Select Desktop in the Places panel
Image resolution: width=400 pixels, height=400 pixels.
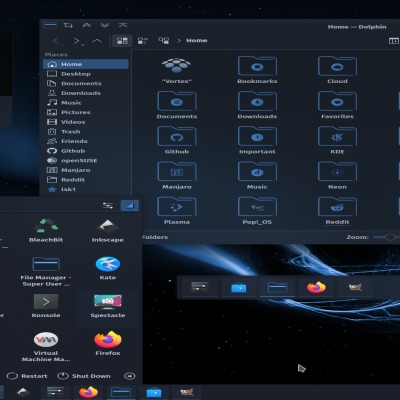[x=86, y=74]
